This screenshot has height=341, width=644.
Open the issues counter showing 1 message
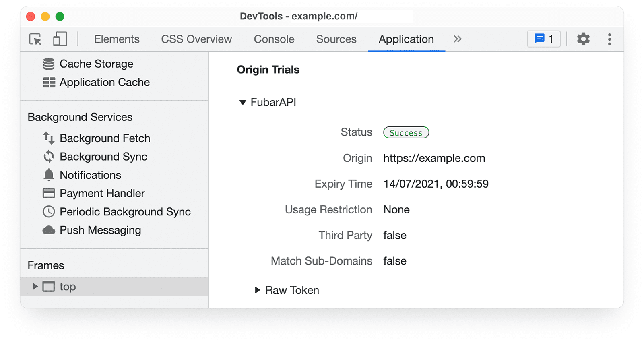coord(543,39)
